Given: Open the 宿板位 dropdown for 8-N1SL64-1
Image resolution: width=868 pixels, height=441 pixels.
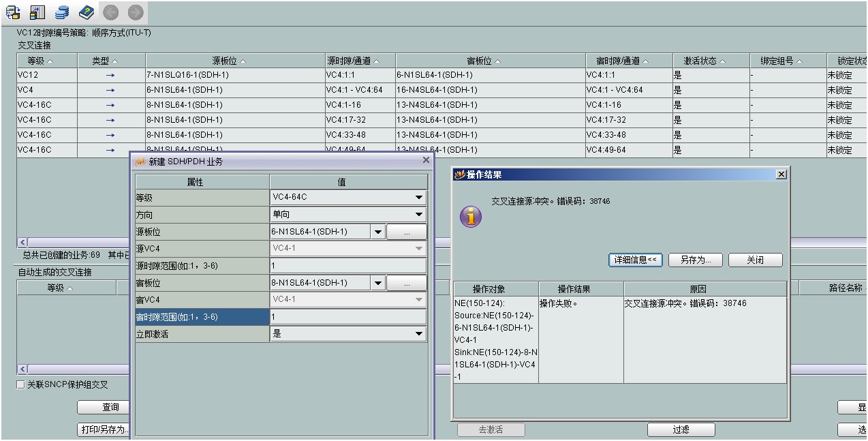Looking at the screenshot, I should coord(378,282).
